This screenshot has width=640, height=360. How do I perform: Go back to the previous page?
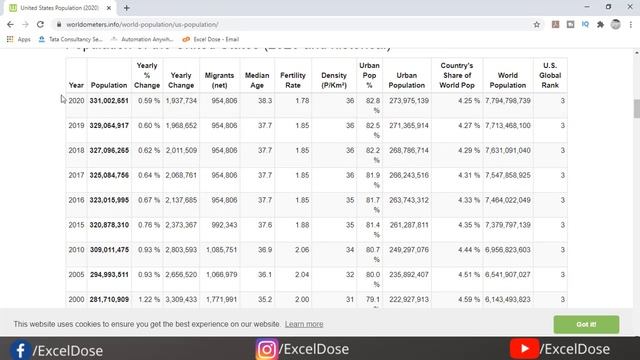[x=10, y=24]
